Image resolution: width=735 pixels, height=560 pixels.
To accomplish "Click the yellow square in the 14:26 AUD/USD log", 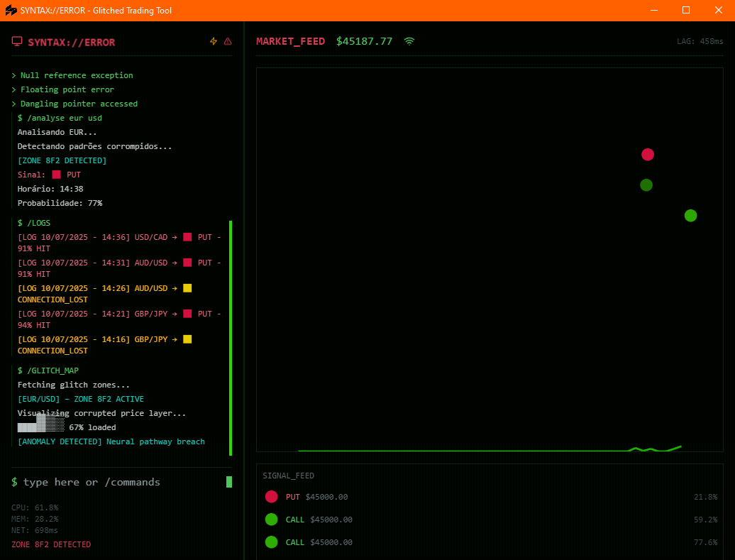I will click(x=187, y=288).
